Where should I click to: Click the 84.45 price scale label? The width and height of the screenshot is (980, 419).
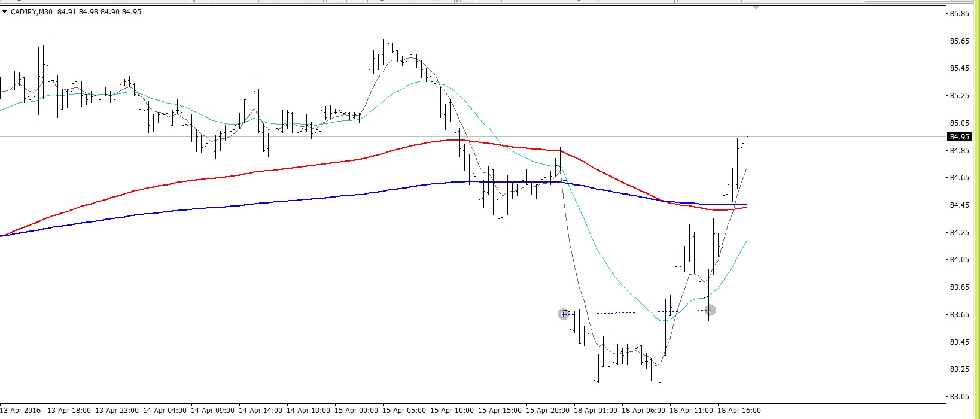coord(960,205)
